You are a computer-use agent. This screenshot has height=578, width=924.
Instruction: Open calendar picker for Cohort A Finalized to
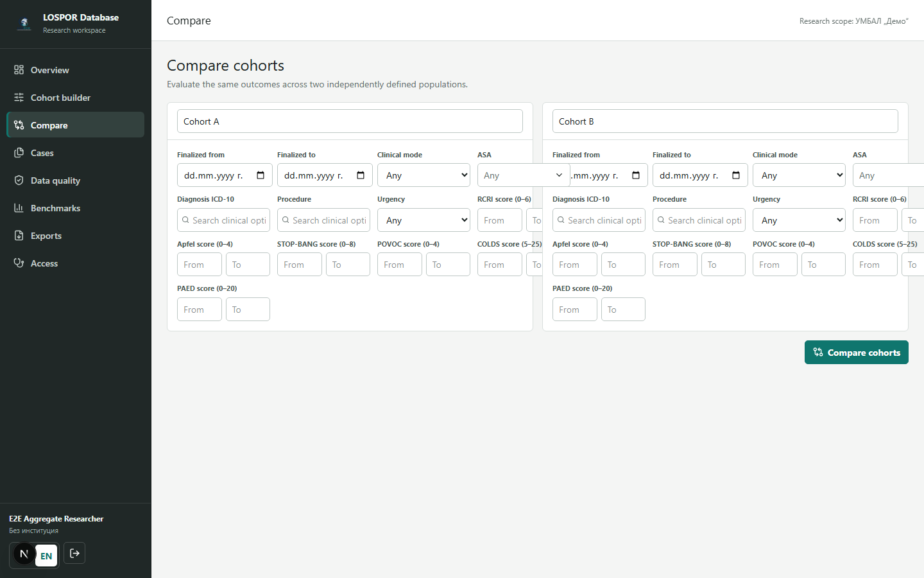[x=361, y=175]
